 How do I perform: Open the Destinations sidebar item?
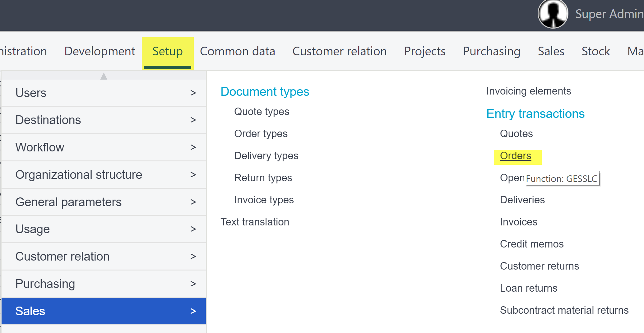48,120
